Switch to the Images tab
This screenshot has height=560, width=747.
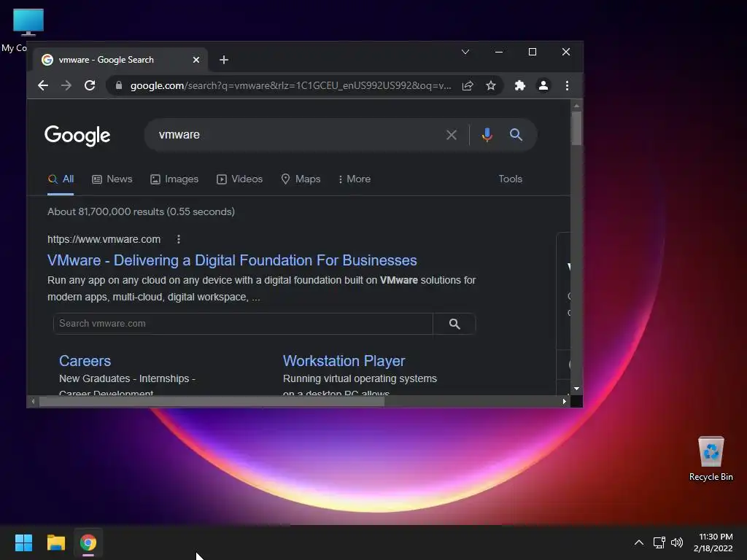(x=174, y=179)
